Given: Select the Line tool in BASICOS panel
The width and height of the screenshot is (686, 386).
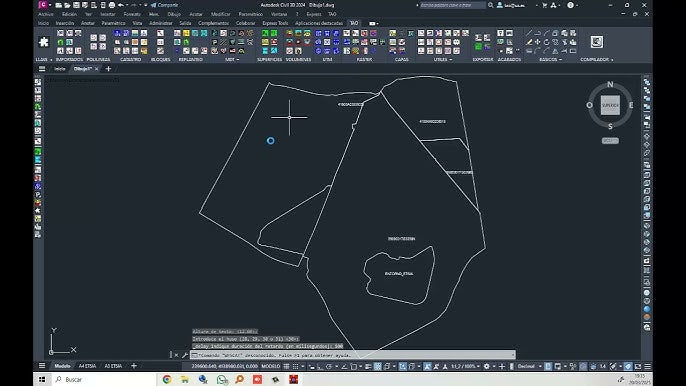Looking at the screenshot, I should (529, 33).
